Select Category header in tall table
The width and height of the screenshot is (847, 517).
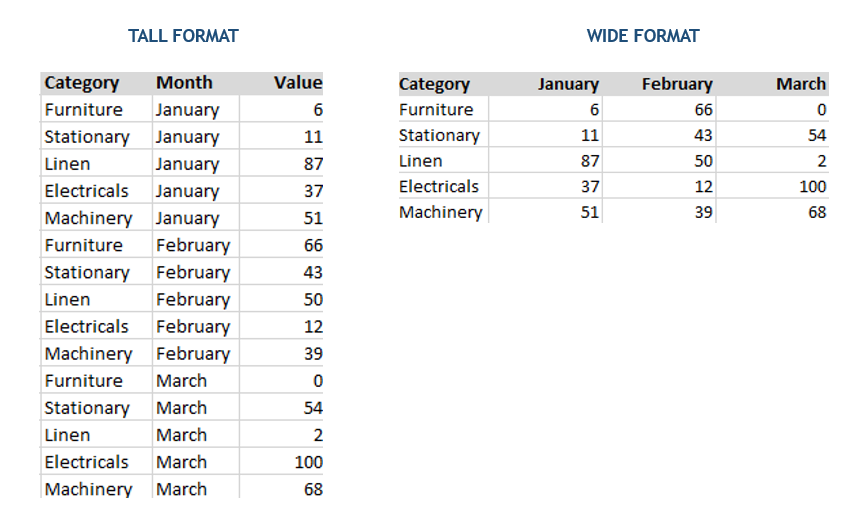[x=82, y=83]
